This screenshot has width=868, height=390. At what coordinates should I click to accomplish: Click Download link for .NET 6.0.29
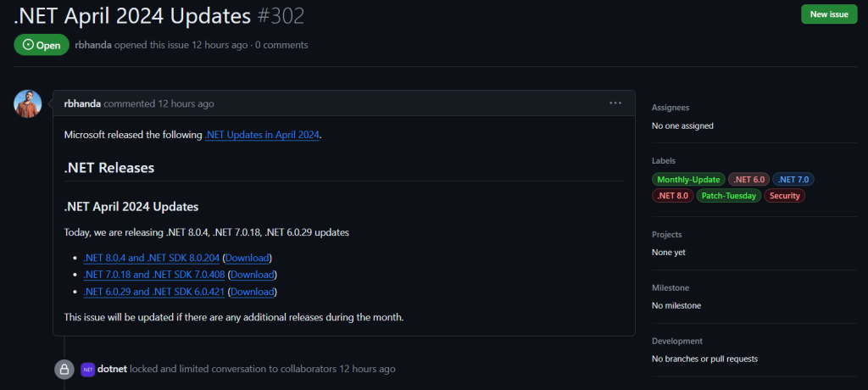coord(253,292)
